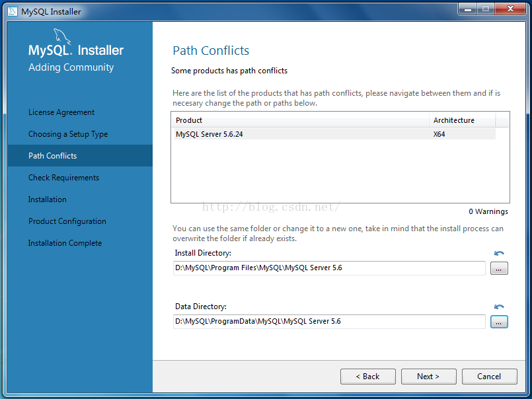
Task: Open Product Configuration step
Action: click(x=67, y=221)
